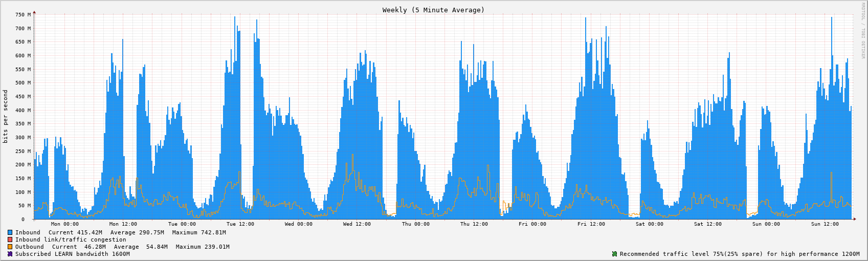Image resolution: width=868 pixels, height=261 pixels.
Task: Click the graph title Weekly (5 Minute Average)
Action: [x=433, y=10]
